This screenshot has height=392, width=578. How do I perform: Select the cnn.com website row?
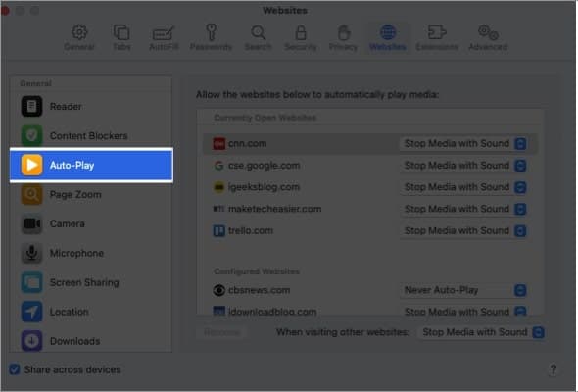tap(369, 143)
